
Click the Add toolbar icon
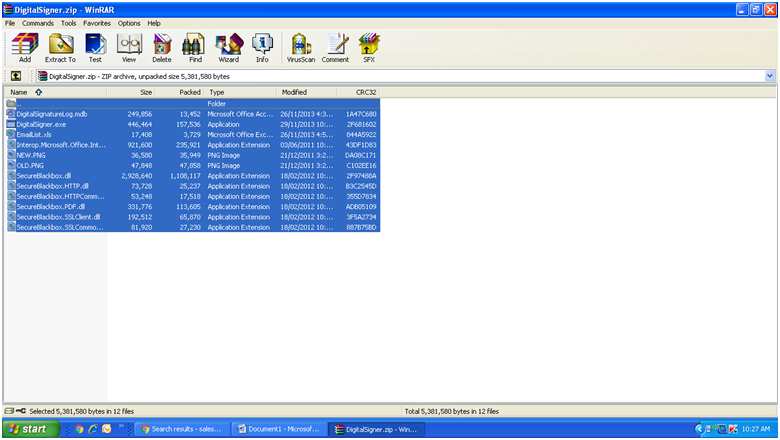pos(25,48)
